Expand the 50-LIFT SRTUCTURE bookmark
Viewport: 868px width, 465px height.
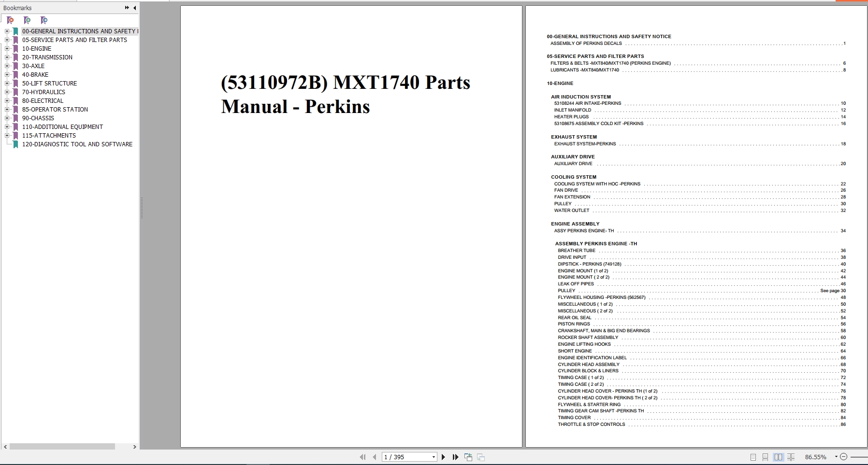coord(7,84)
